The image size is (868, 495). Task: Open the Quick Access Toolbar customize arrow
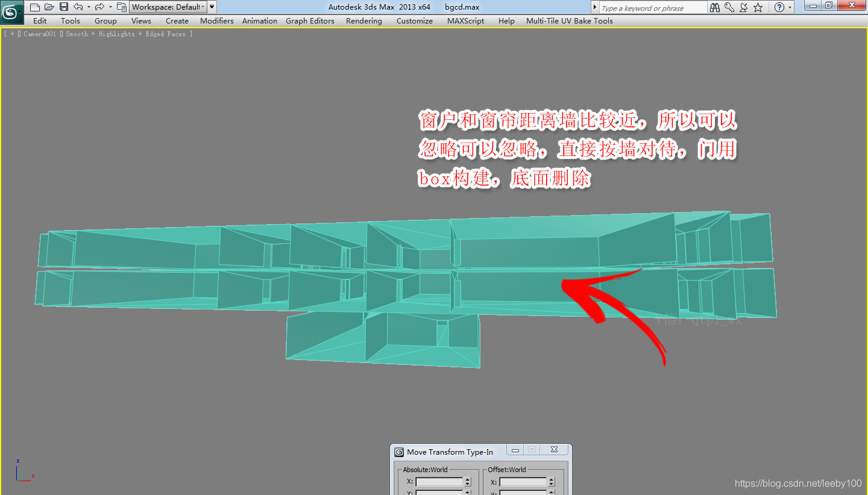pyautogui.click(x=212, y=7)
